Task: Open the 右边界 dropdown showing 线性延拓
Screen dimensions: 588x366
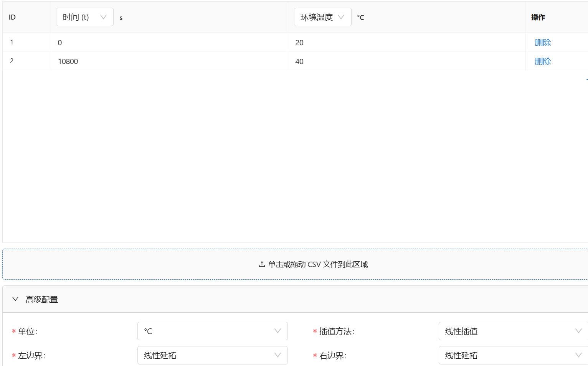Action: (x=513, y=355)
